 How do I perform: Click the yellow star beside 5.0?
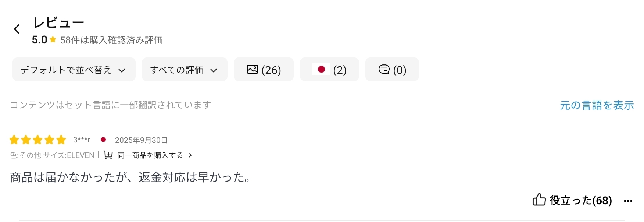pos(53,39)
